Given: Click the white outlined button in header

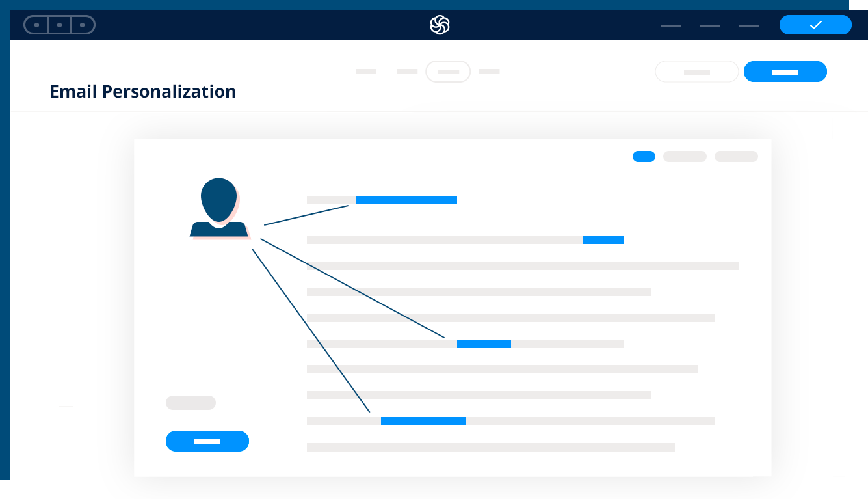Looking at the screenshot, I should click(x=696, y=72).
